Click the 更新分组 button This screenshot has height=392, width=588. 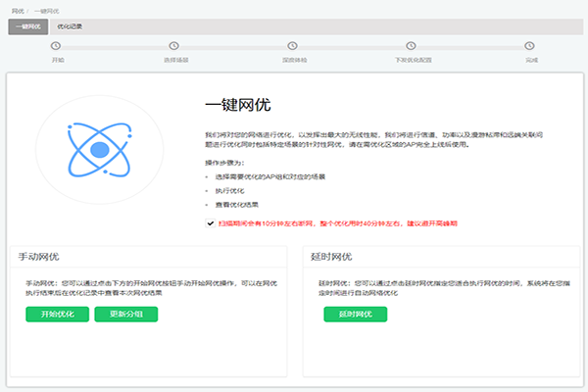pos(125,314)
